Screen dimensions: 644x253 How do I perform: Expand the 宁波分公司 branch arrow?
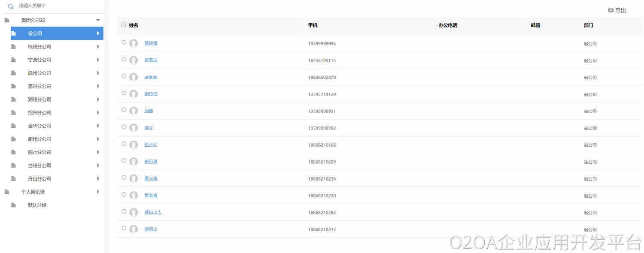click(x=98, y=60)
